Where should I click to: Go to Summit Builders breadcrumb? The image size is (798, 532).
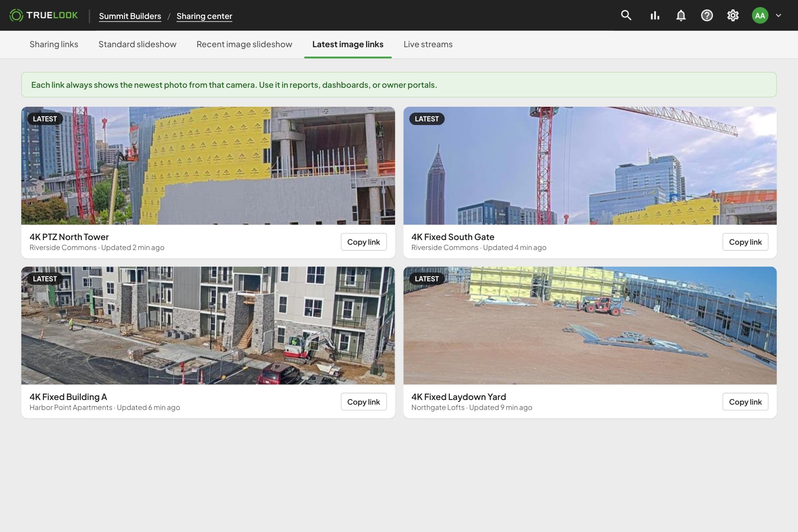130,16
